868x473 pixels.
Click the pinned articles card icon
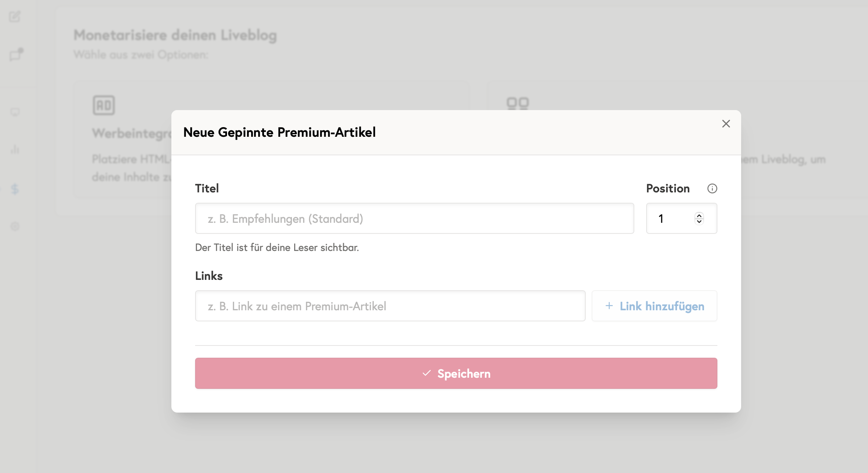click(517, 103)
